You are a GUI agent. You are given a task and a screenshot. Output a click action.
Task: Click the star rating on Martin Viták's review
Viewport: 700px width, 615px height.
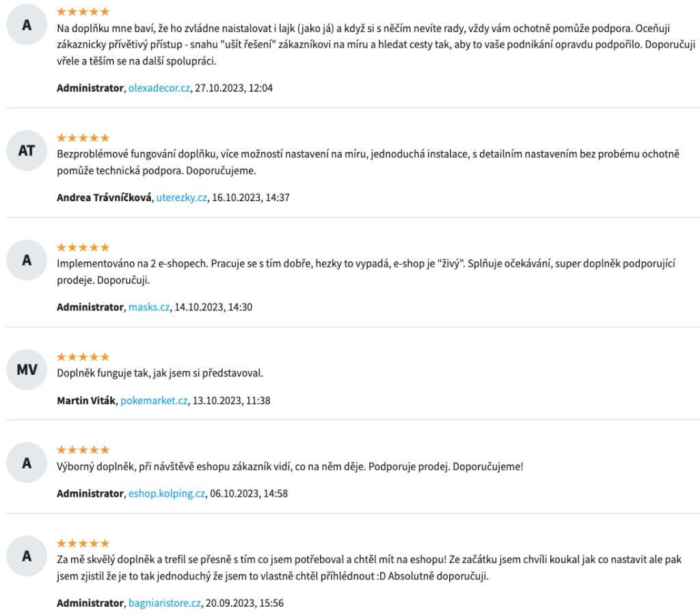pos(83,357)
